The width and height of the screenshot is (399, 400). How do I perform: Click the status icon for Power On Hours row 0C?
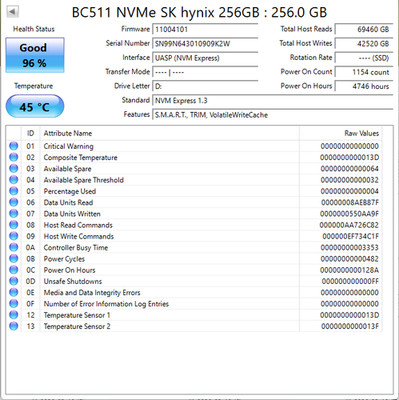point(14,270)
